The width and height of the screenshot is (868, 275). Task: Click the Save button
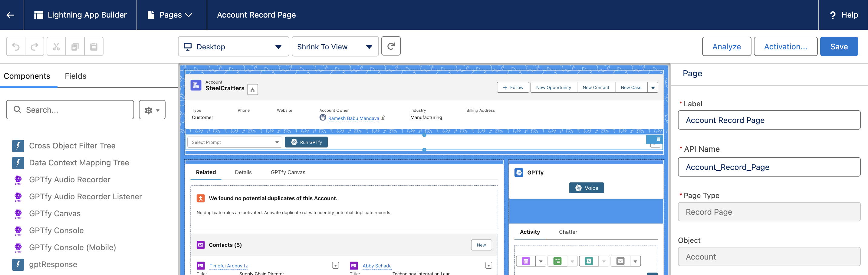coord(839,47)
